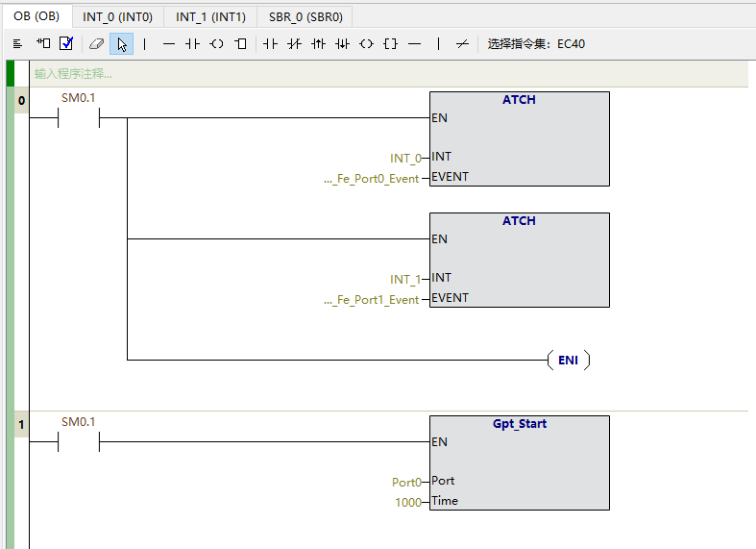Click the insert block icon beside align icon
756x549 pixels.
43,43
